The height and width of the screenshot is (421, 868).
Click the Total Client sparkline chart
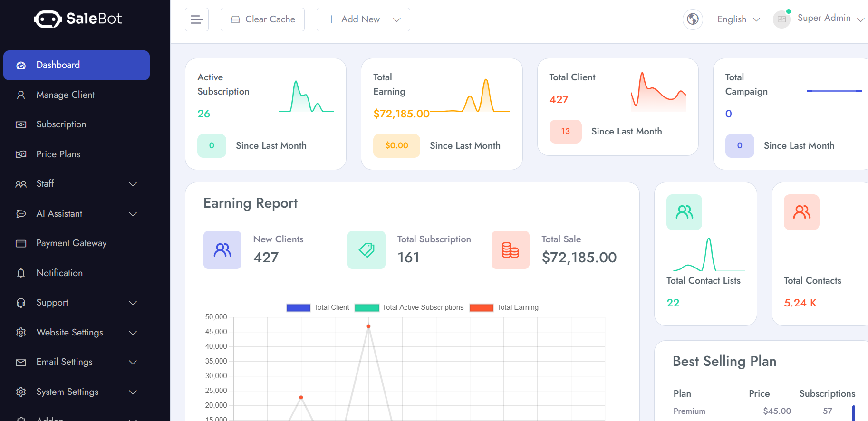[658, 91]
